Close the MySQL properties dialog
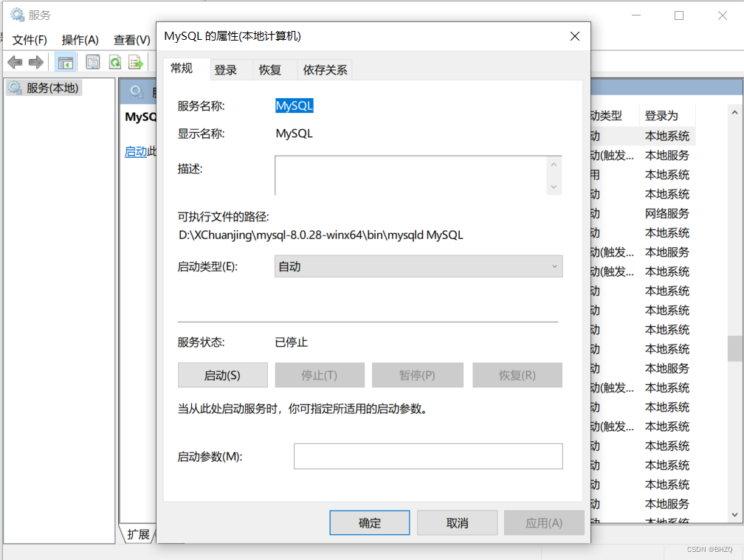Screen dimensions: 744x560 coord(574,36)
